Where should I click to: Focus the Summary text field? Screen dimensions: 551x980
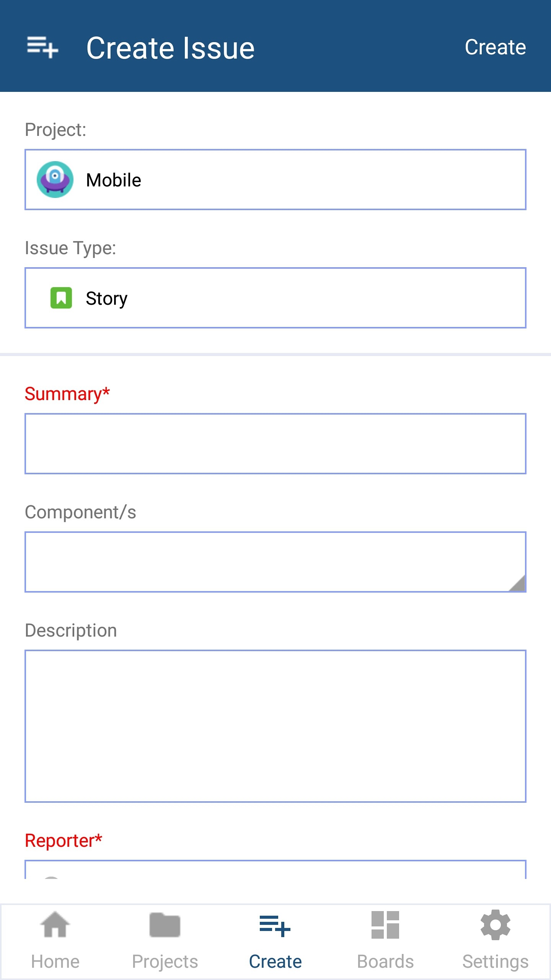click(x=275, y=444)
